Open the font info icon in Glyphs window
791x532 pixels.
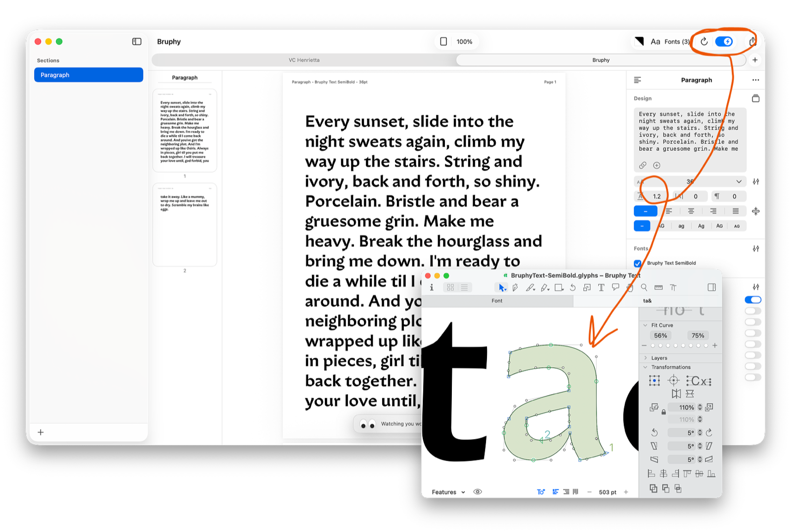pyautogui.click(x=432, y=287)
